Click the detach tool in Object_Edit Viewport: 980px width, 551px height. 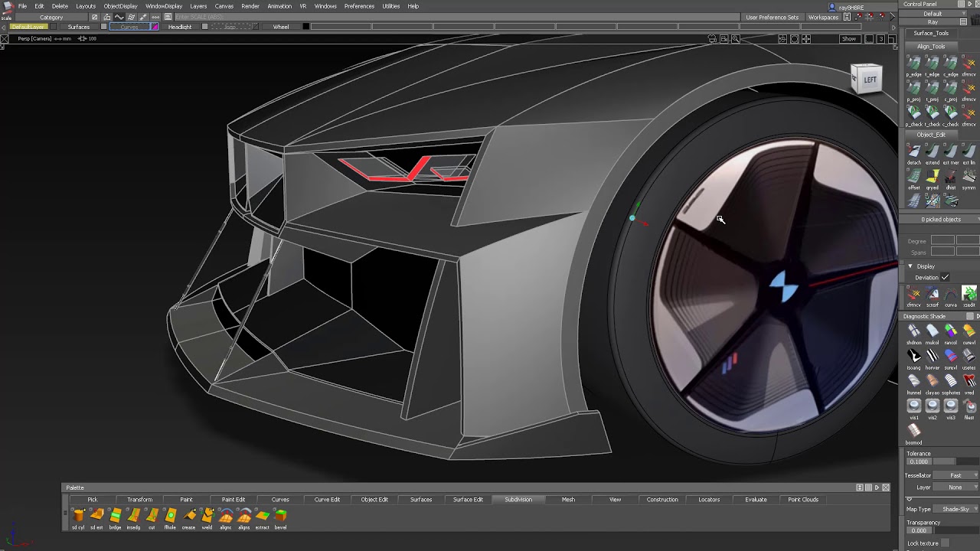913,152
